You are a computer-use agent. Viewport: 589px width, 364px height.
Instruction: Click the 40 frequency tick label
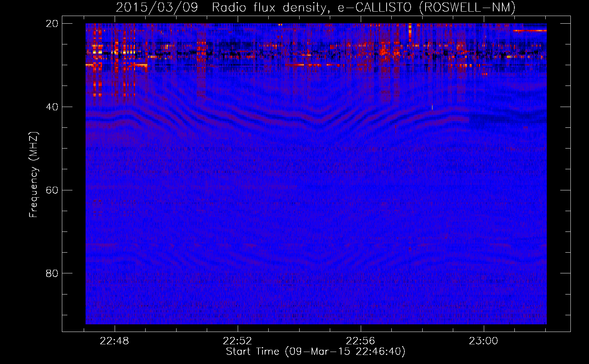tap(52, 107)
